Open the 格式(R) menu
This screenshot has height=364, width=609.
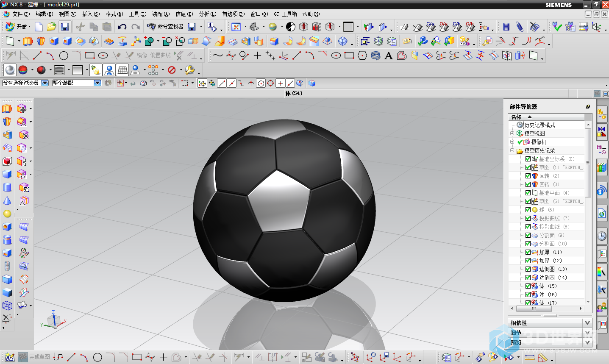coord(114,14)
